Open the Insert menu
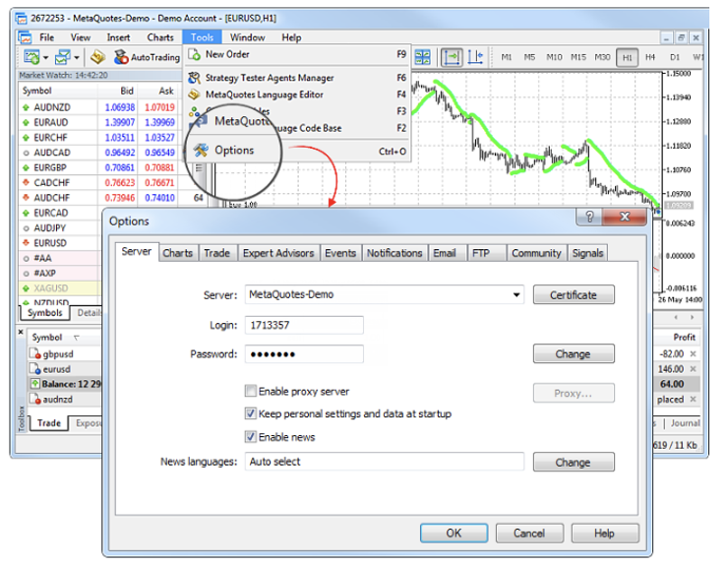 point(118,37)
